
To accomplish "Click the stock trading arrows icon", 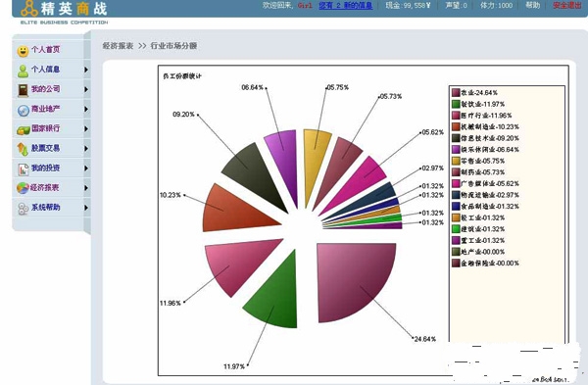I will tap(23, 149).
